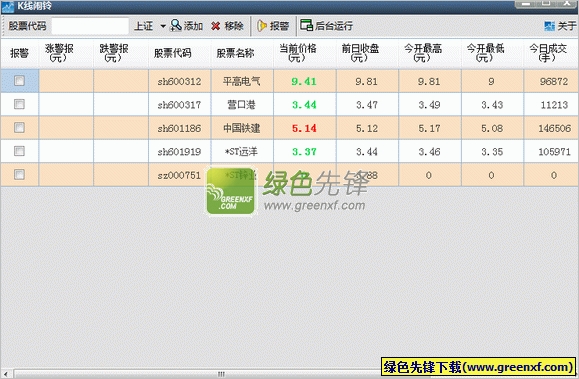579x379 pixels.
Task: Sort by the 当前价格(元) column header
Action: (304, 53)
